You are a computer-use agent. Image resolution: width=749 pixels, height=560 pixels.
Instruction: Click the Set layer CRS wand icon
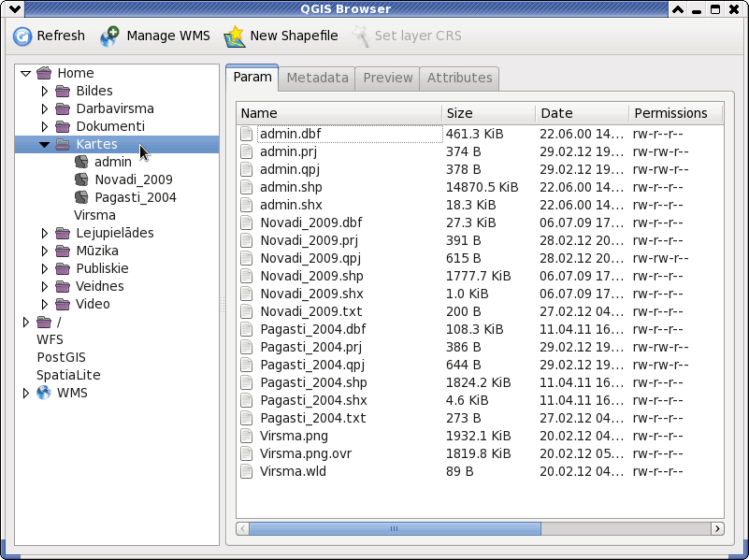(x=361, y=36)
